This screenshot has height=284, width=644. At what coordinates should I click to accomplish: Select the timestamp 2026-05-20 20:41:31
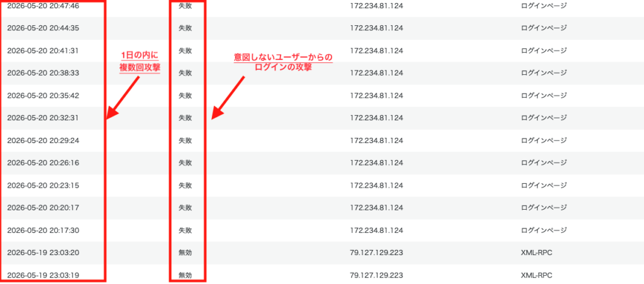click(x=43, y=50)
